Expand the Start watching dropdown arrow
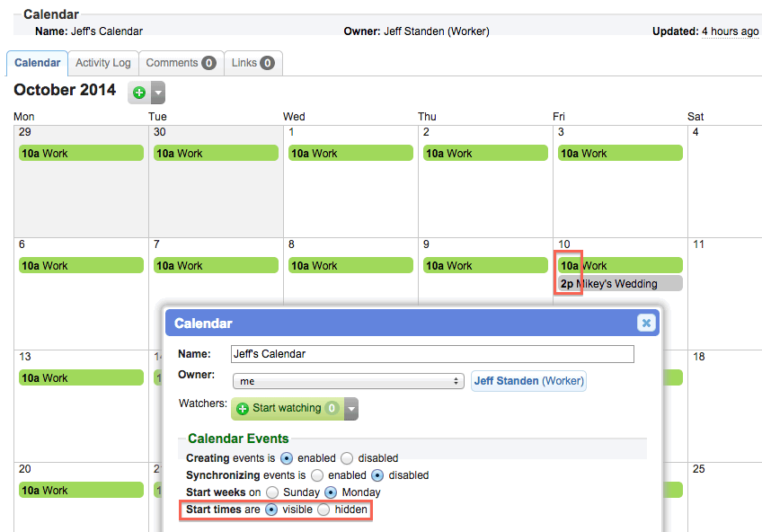Image resolution: width=762 pixels, height=532 pixels. coord(350,409)
